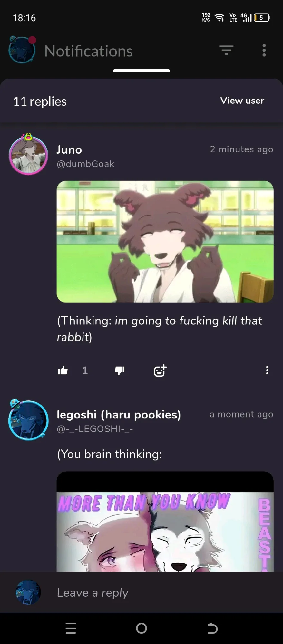Add an emoji reaction to Juno's comment

[x=160, y=370]
